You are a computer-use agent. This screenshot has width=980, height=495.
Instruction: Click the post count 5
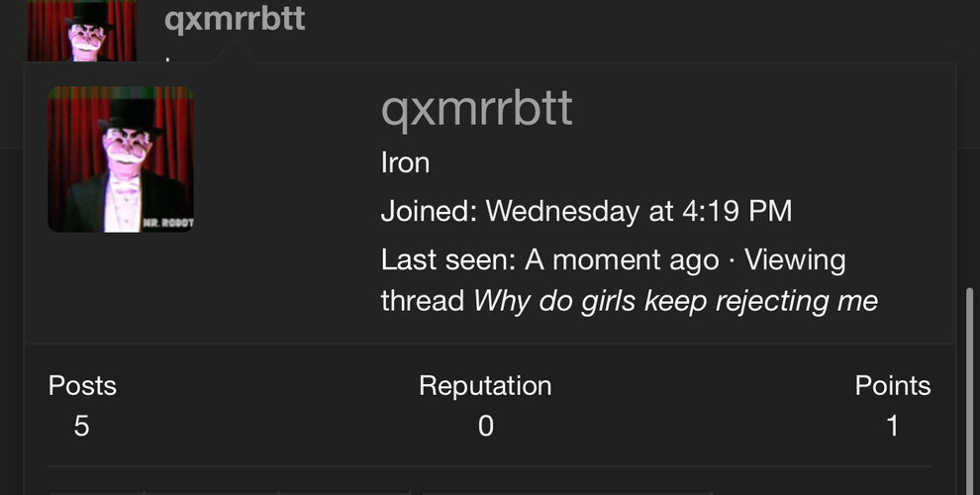tap(81, 427)
